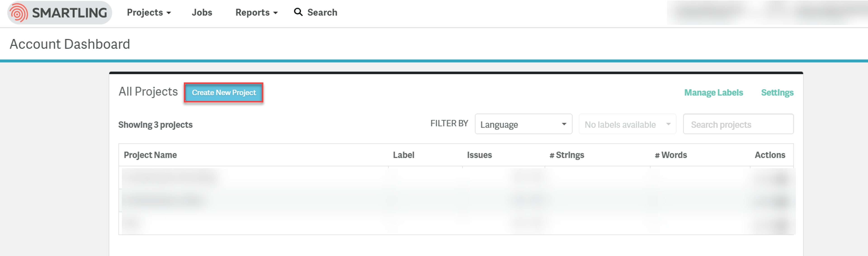This screenshot has height=256, width=868.
Task: Click the Create New Project button
Action: click(x=224, y=92)
